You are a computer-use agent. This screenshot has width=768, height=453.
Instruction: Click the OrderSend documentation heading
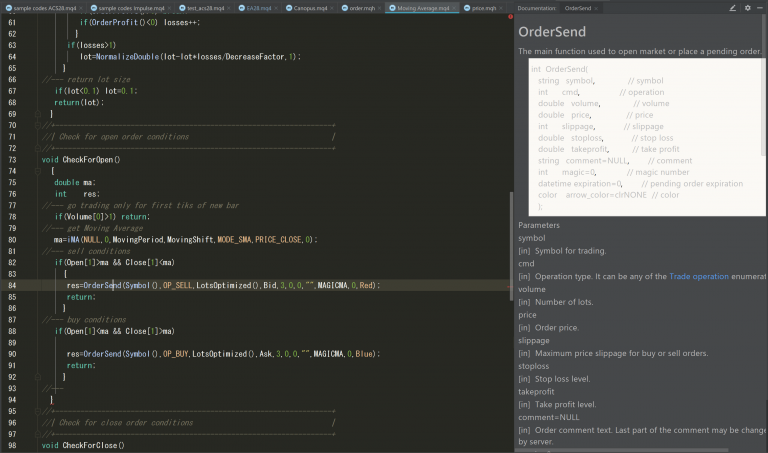[x=552, y=31]
